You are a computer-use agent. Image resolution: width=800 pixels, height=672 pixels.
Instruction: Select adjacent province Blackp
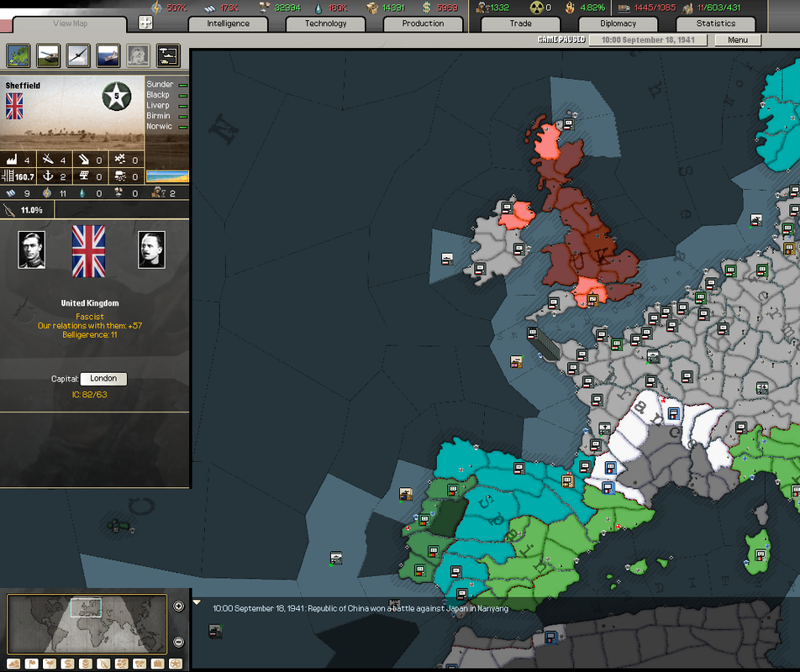158,95
